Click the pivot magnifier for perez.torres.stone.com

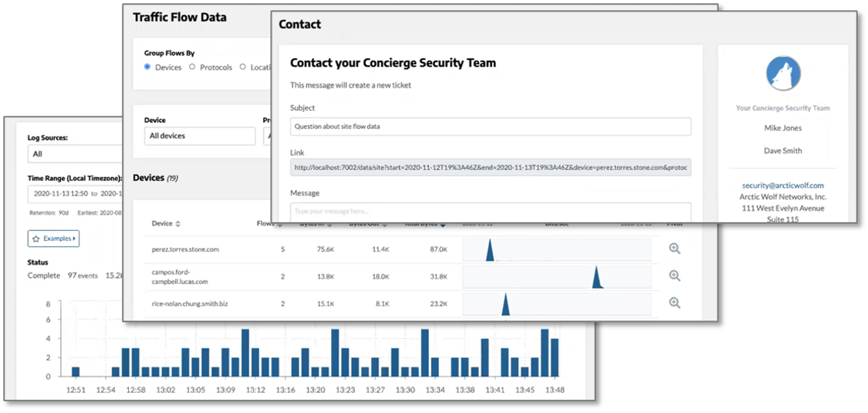(674, 249)
